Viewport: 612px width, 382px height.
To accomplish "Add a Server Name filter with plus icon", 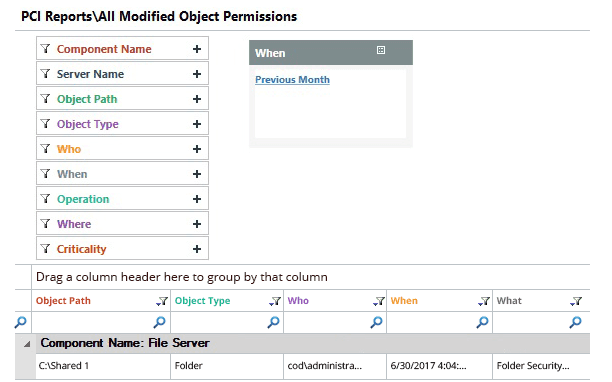I will (197, 74).
